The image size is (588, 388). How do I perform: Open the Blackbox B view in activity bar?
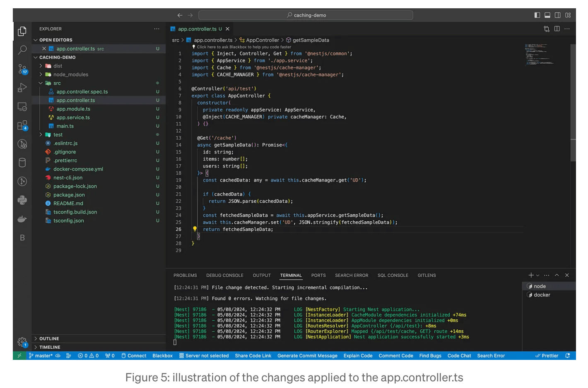[22, 238]
